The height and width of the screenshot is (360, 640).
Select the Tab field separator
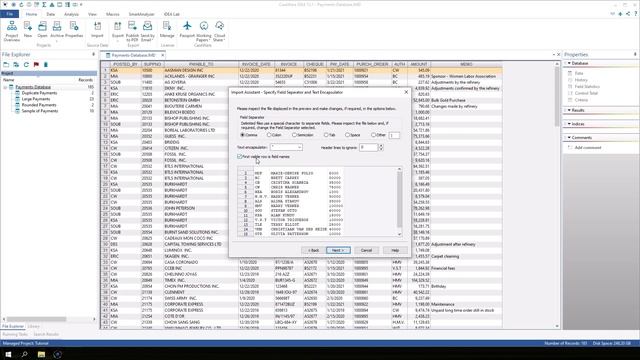click(x=329, y=135)
